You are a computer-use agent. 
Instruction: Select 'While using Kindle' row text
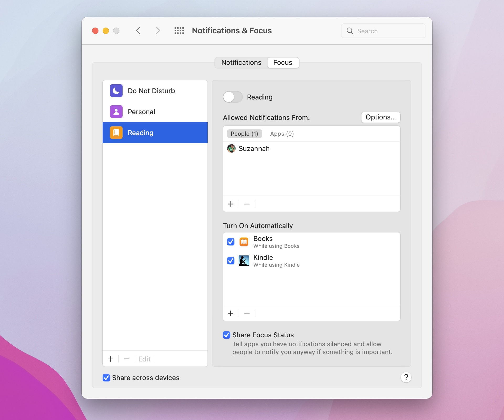[276, 265]
